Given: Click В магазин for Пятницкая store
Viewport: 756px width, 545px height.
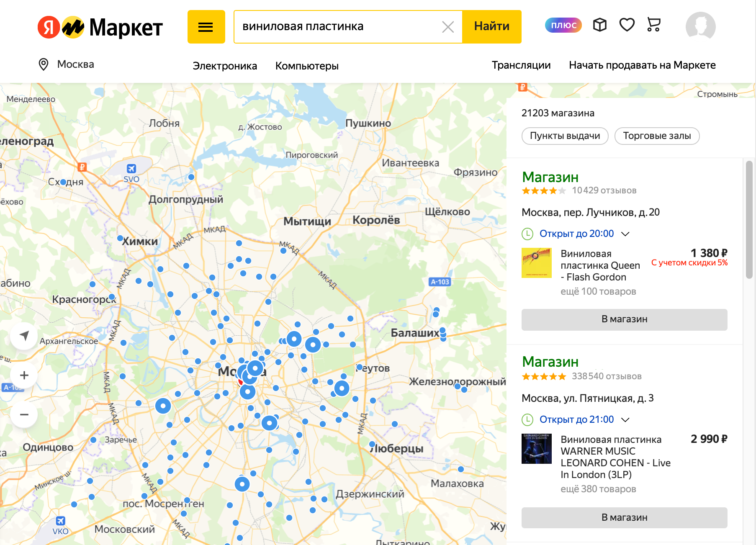Looking at the screenshot, I should tap(624, 518).
